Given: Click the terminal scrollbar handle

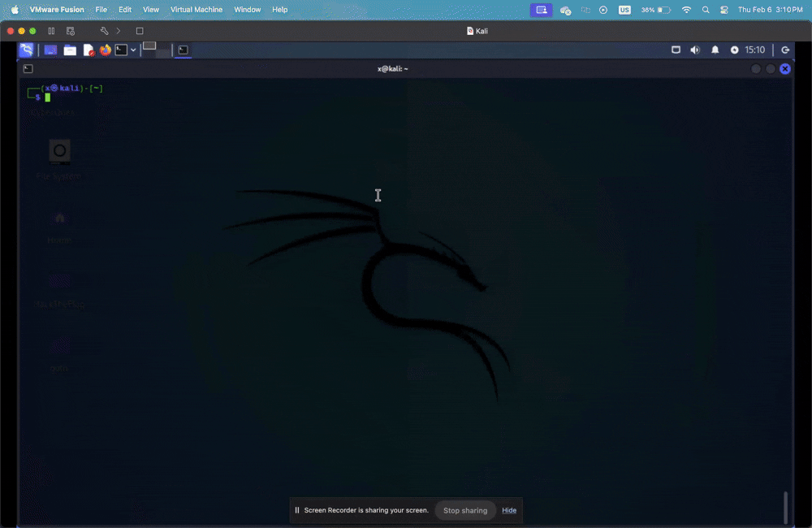Looking at the screenshot, I should tap(785, 507).
